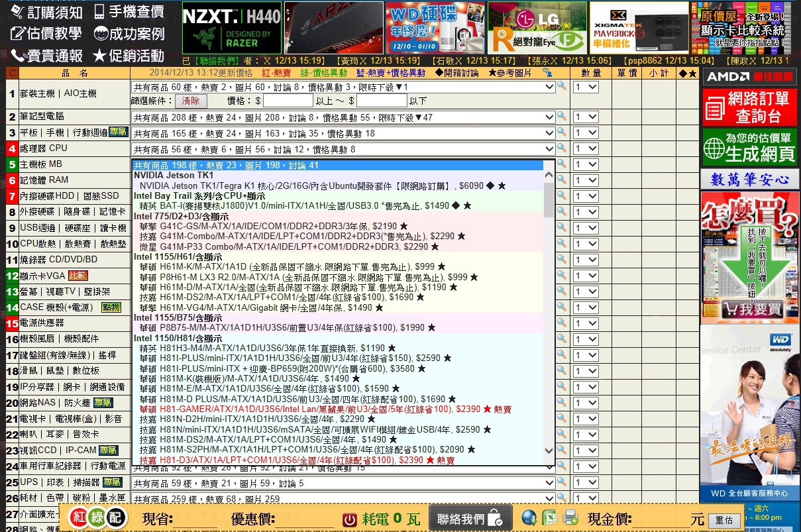Open 處理器 CPU product dropdown

coord(343,149)
